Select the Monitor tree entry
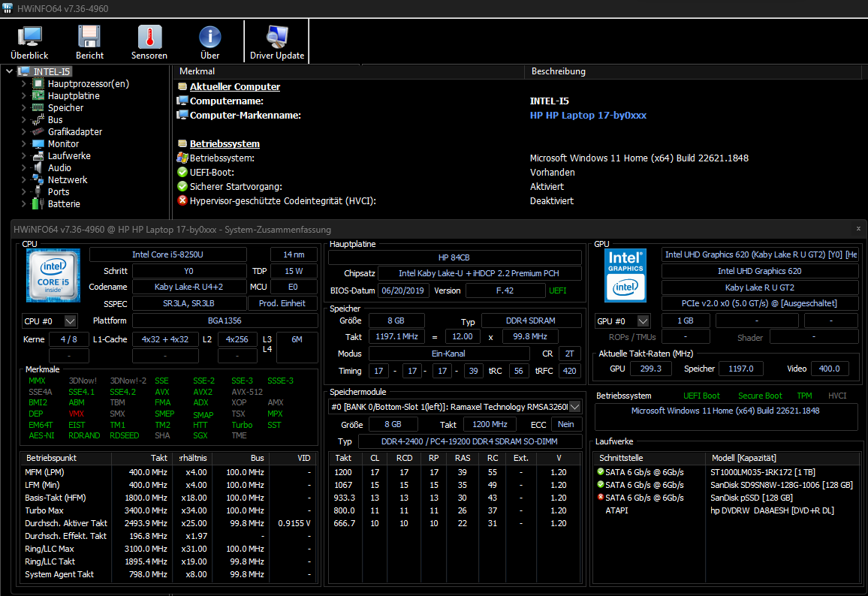This screenshot has height=596, width=868. [x=63, y=144]
